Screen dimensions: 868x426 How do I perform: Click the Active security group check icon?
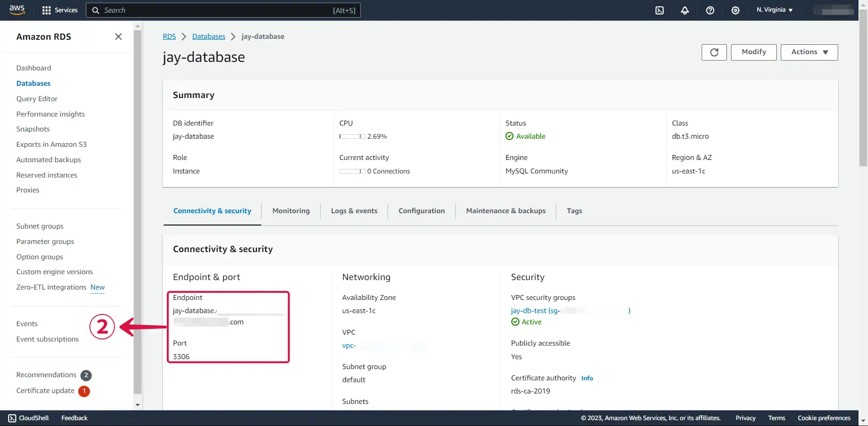[515, 322]
